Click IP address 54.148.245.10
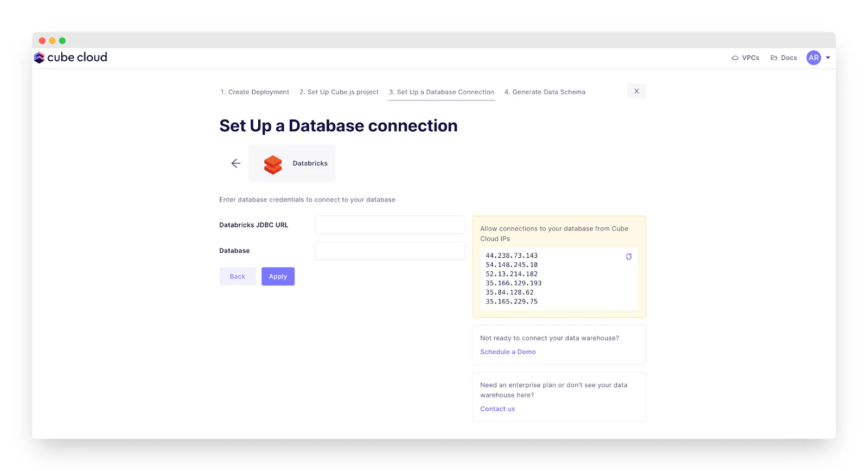868x471 pixels. coord(512,265)
